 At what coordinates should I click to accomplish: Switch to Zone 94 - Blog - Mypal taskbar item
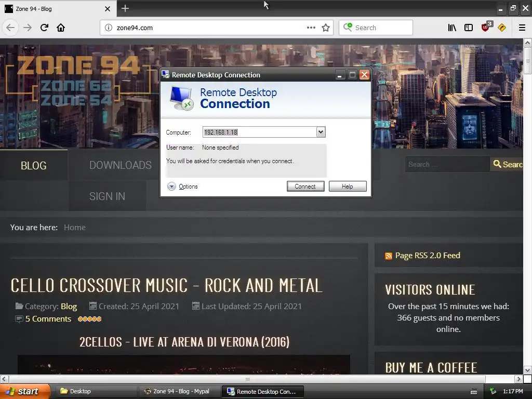click(x=180, y=391)
